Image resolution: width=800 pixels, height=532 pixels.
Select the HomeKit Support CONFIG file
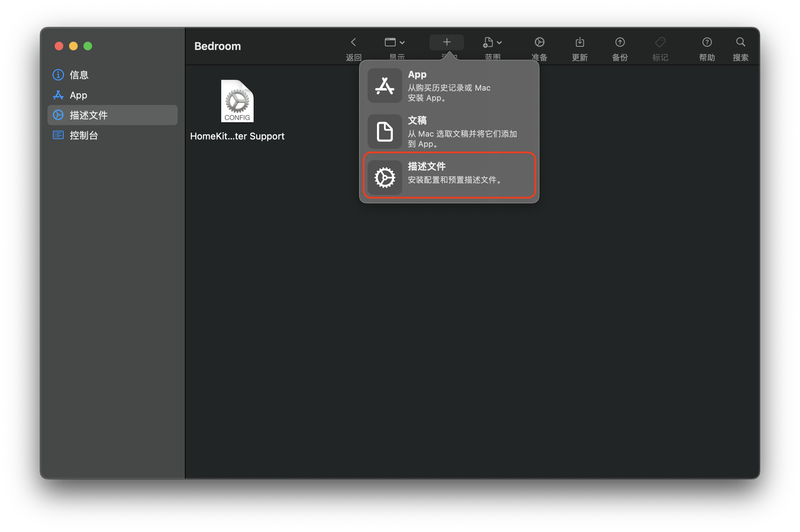point(237,102)
